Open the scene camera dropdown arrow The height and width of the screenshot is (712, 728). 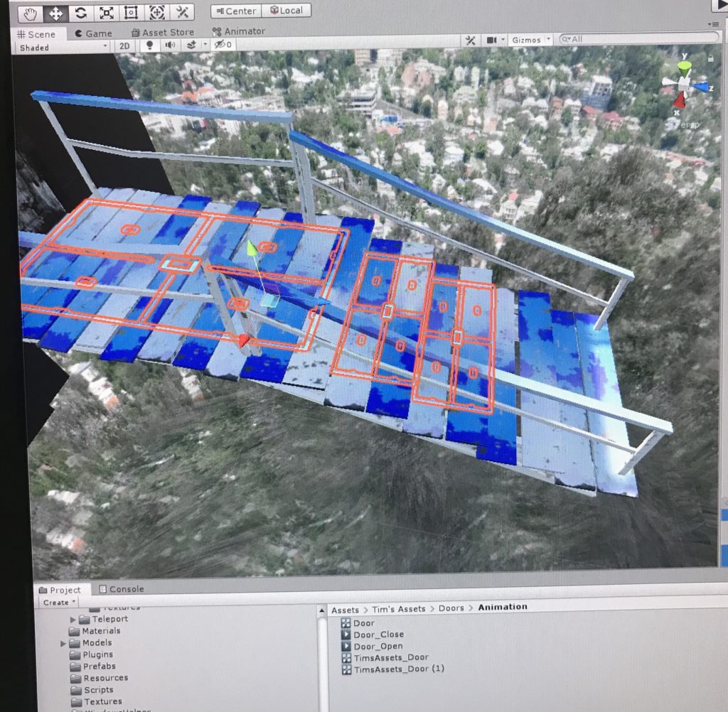503,40
